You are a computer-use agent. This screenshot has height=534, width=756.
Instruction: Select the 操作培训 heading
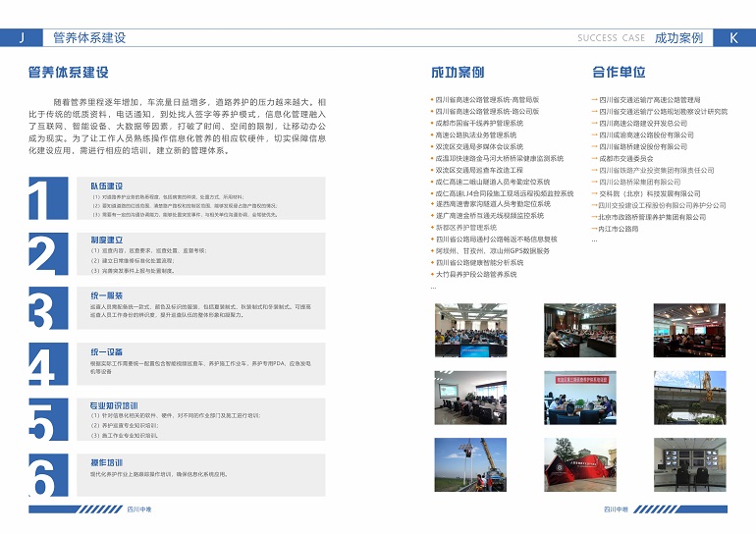(x=107, y=462)
